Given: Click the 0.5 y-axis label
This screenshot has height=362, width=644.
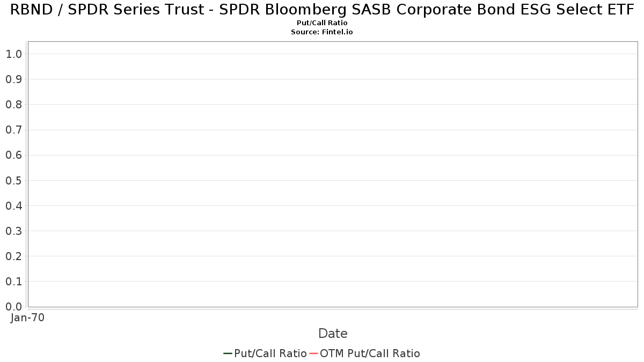Looking at the screenshot, I should 13,180.
